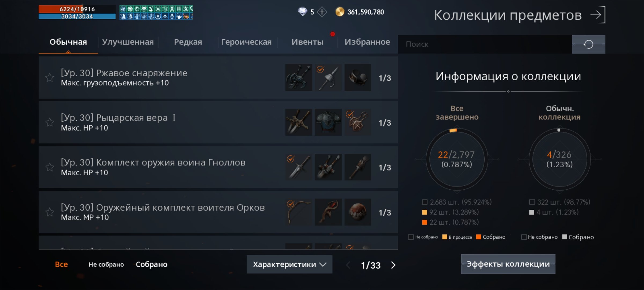
Task: Open the Характеристики dropdown
Action: click(290, 264)
